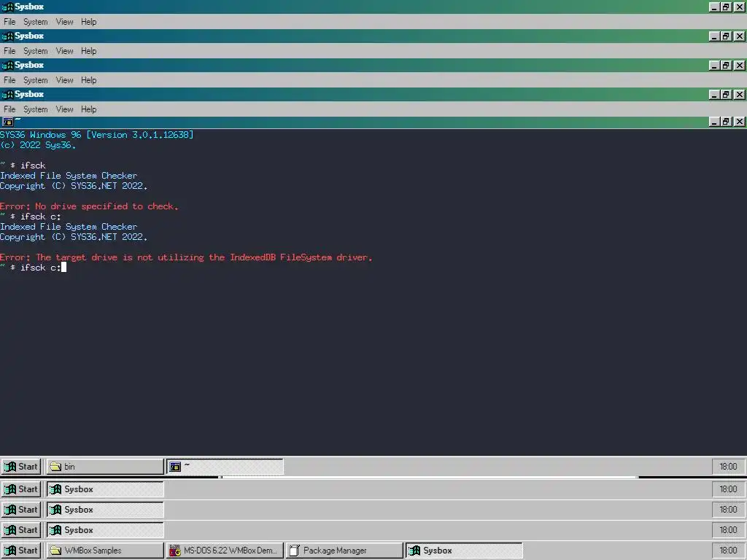Viewport: 747px width, 560px height.
Task: Open File menu in third nested Sysbox window
Action: 9,80
